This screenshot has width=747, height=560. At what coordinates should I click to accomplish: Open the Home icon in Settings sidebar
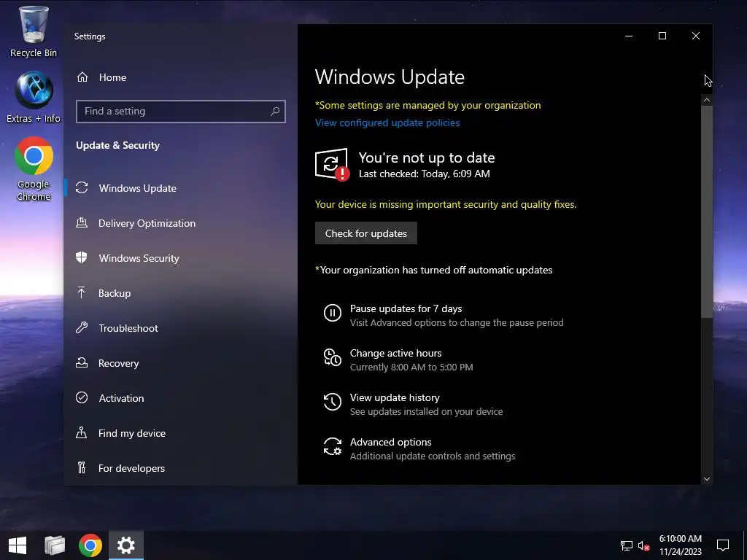[x=82, y=77]
